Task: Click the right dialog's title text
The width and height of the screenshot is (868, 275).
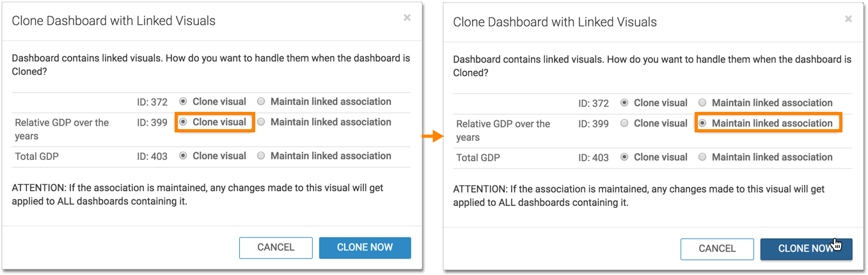Action: coord(555,22)
